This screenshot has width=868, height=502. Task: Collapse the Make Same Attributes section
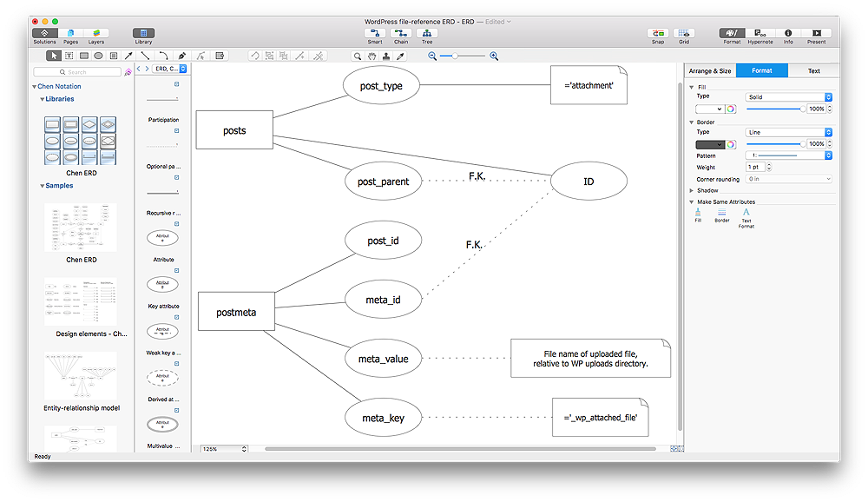click(692, 202)
